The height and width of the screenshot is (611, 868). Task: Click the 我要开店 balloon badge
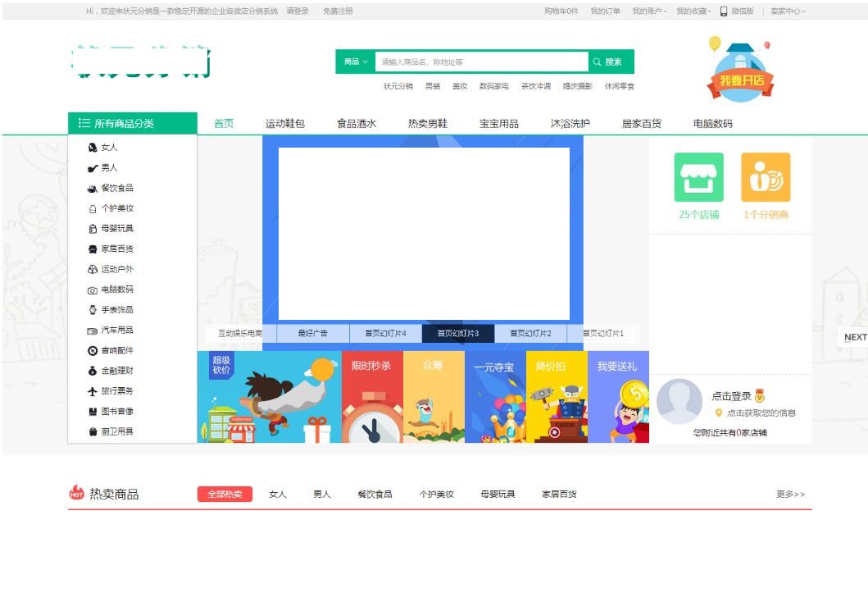pyautogui.click(x=738, y=70)
